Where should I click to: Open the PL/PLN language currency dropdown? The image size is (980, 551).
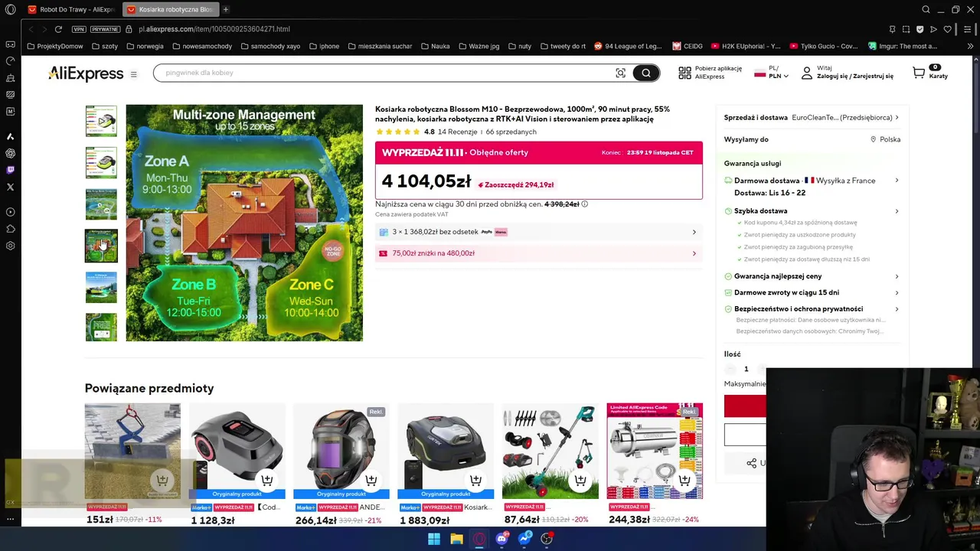(x=771, y=73)
